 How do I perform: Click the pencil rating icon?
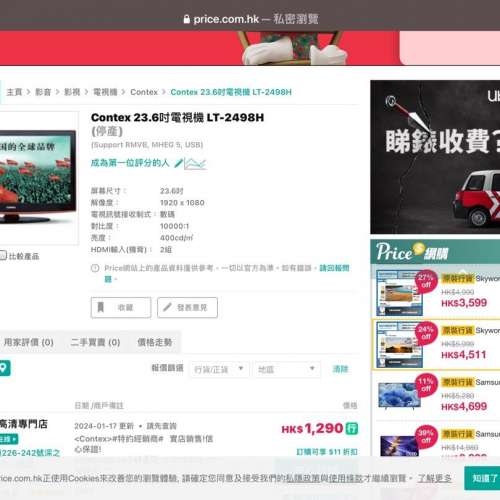[179, 163]
